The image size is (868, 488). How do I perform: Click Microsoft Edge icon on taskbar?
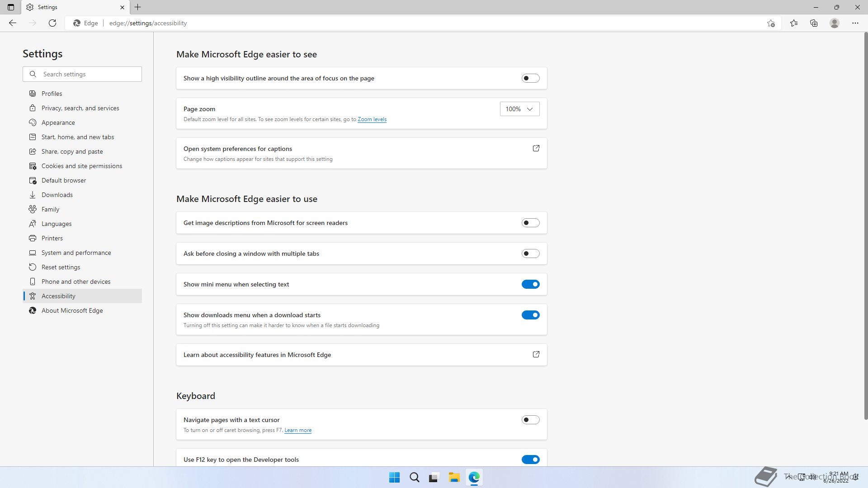tap(474, 478)
